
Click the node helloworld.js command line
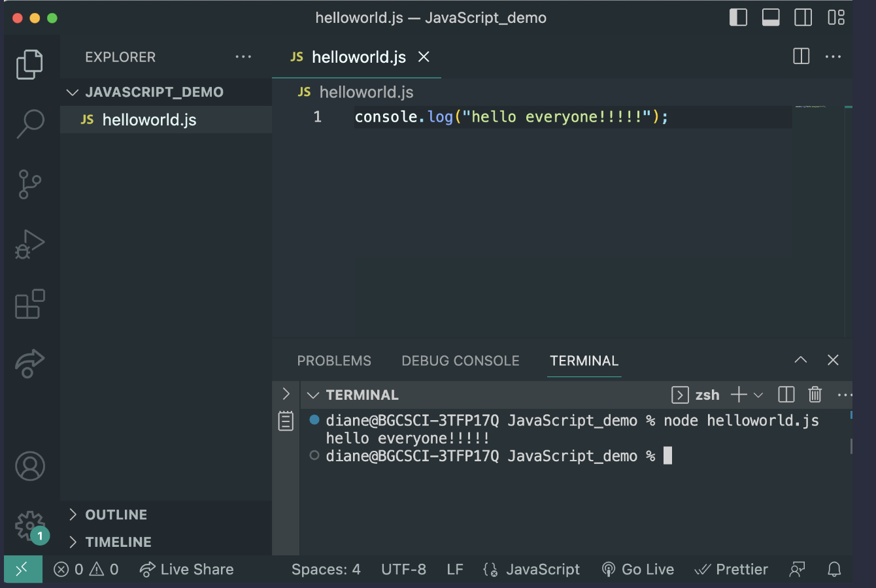click(741, 421)
